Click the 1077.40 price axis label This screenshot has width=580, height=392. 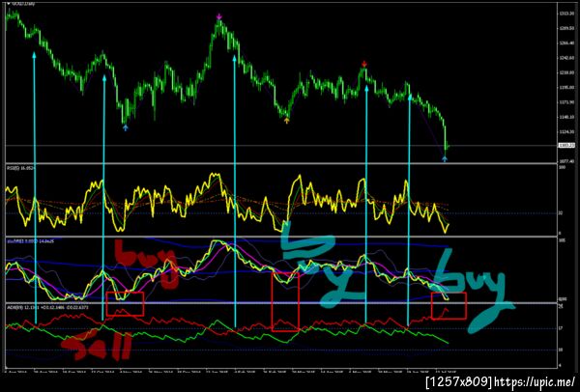point(565,161)
